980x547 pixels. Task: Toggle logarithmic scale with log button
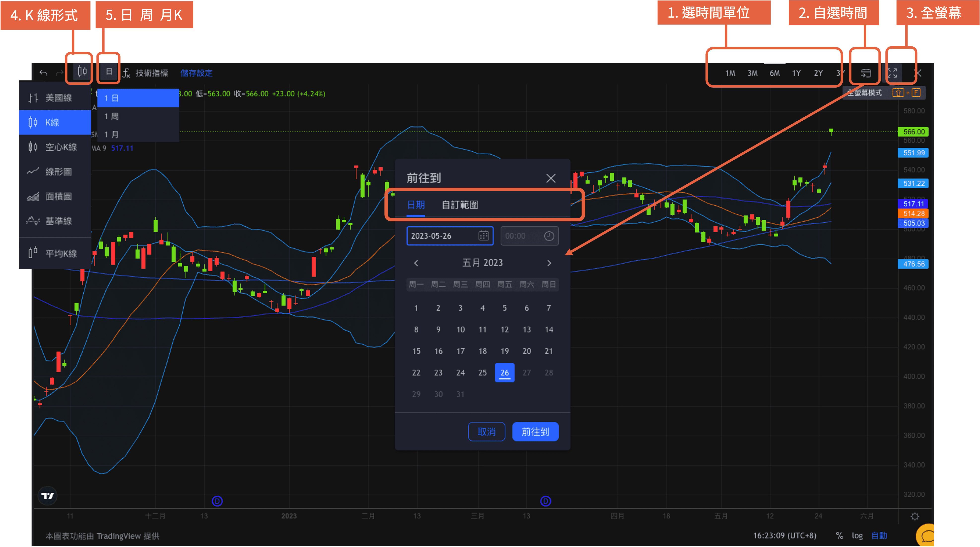point(857,536)
